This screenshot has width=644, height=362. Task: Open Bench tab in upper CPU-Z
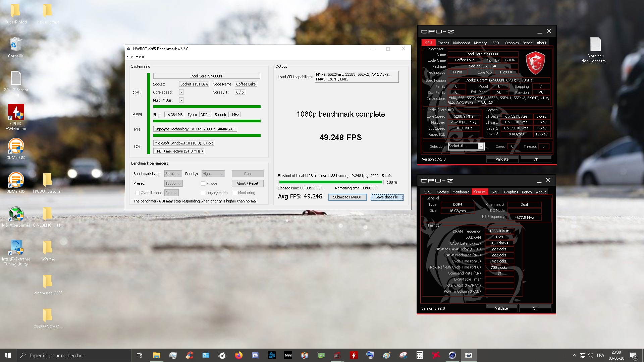527,43
